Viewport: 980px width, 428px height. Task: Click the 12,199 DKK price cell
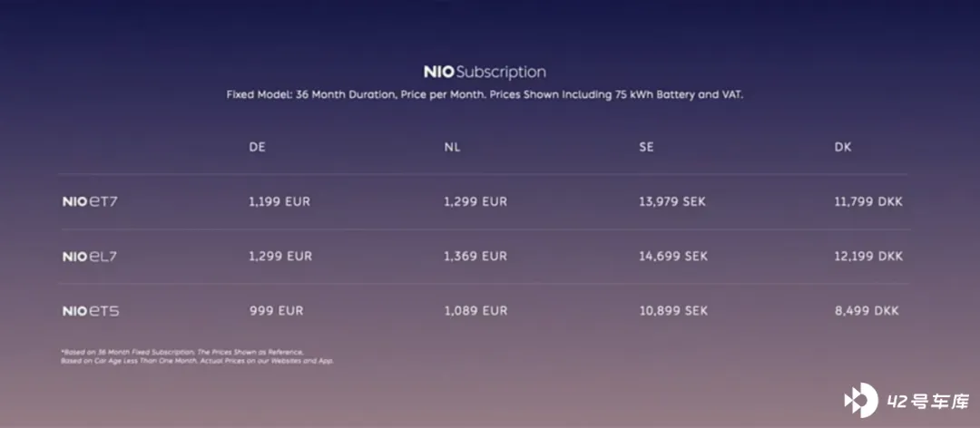point(868,257)
